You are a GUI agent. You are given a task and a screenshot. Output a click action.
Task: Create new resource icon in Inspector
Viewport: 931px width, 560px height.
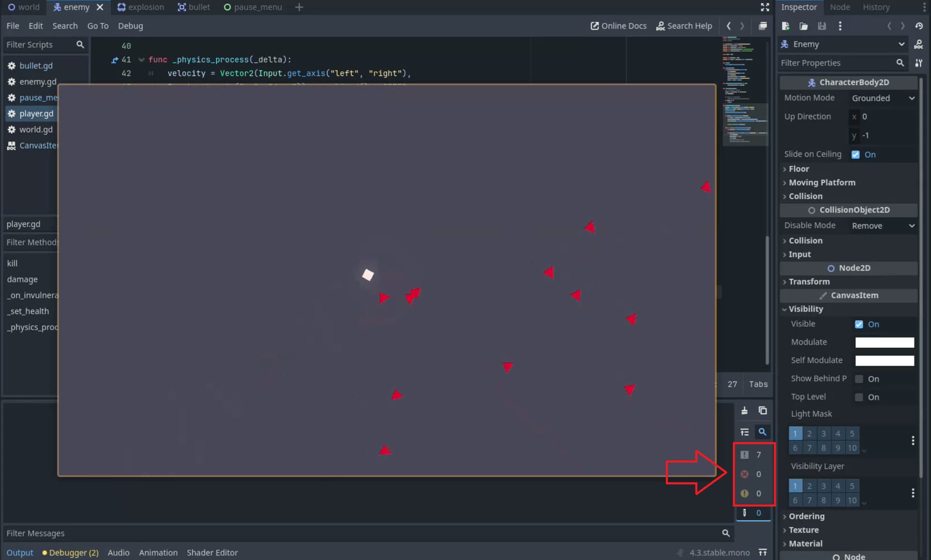coord(786,26)
